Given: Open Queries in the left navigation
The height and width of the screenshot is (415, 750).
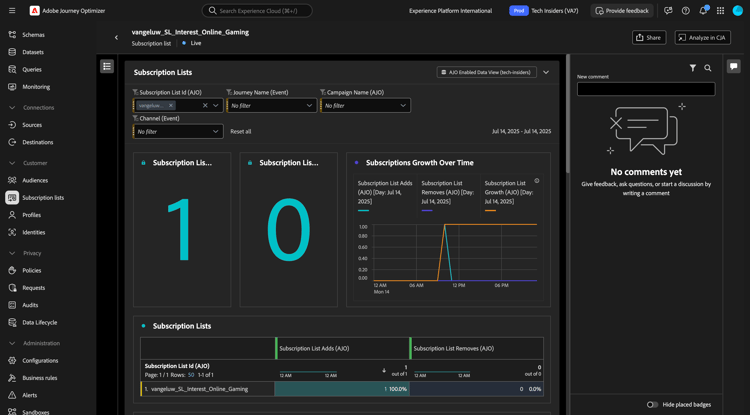Looking at the screenshot, I should (x=32, y=69).
